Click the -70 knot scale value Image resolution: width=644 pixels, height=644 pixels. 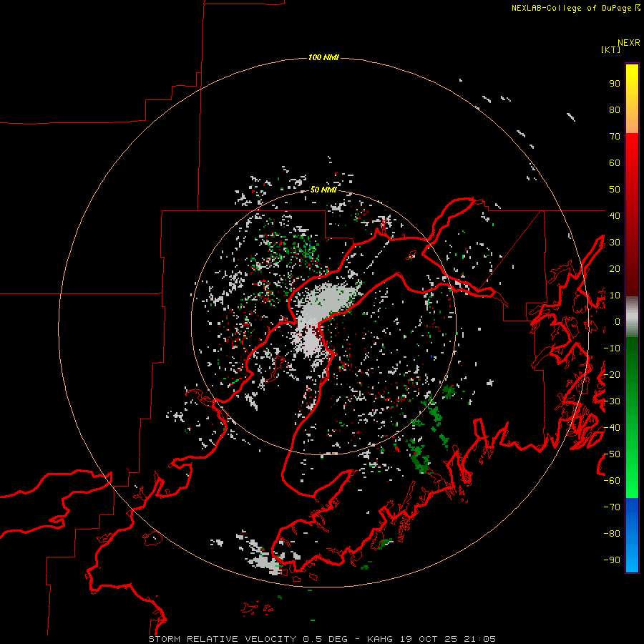click(x=612, y=507)
